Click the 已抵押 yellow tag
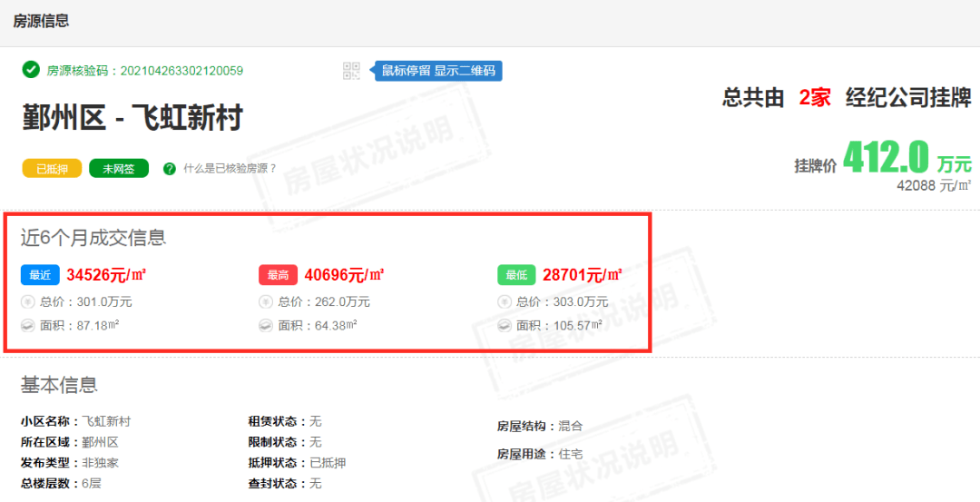 (x=52, y=169)
